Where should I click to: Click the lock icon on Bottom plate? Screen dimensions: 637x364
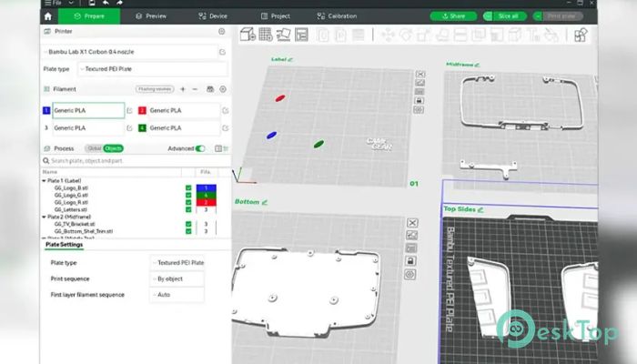point(410,261)
